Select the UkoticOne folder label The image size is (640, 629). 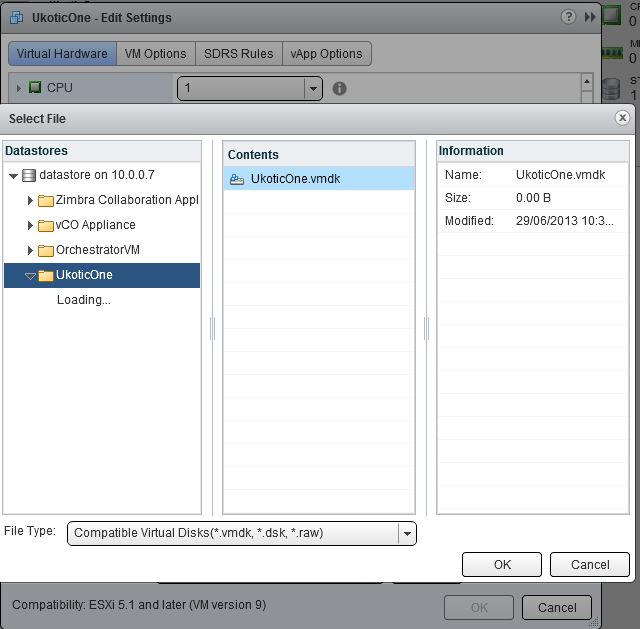84,275
